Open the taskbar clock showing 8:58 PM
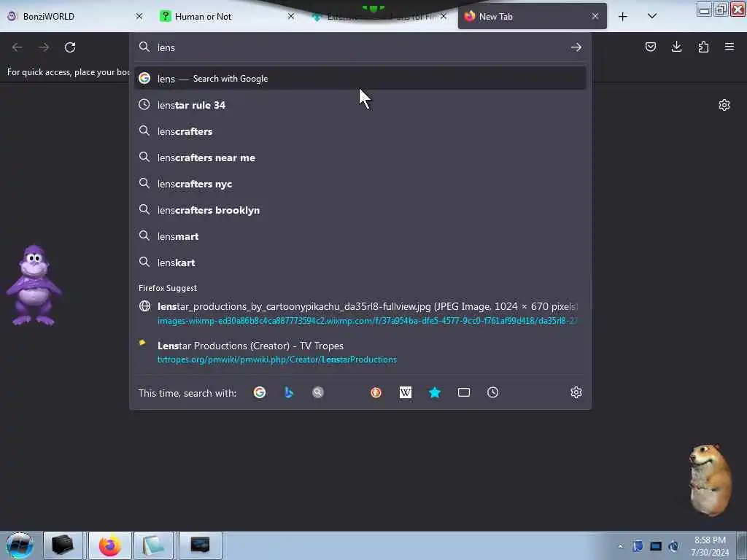The width and height of the screenshot is (747, 560). [710, 546]
